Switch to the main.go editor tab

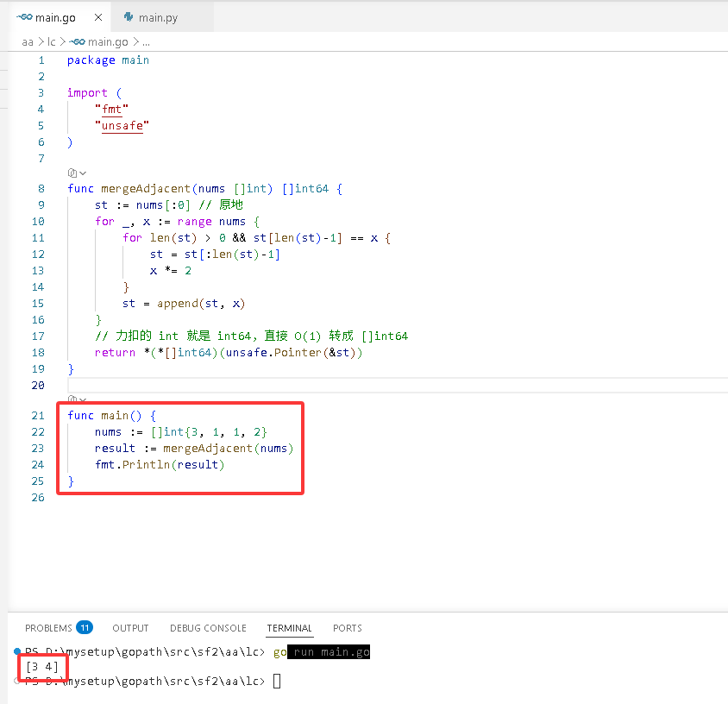coord(60,17)
